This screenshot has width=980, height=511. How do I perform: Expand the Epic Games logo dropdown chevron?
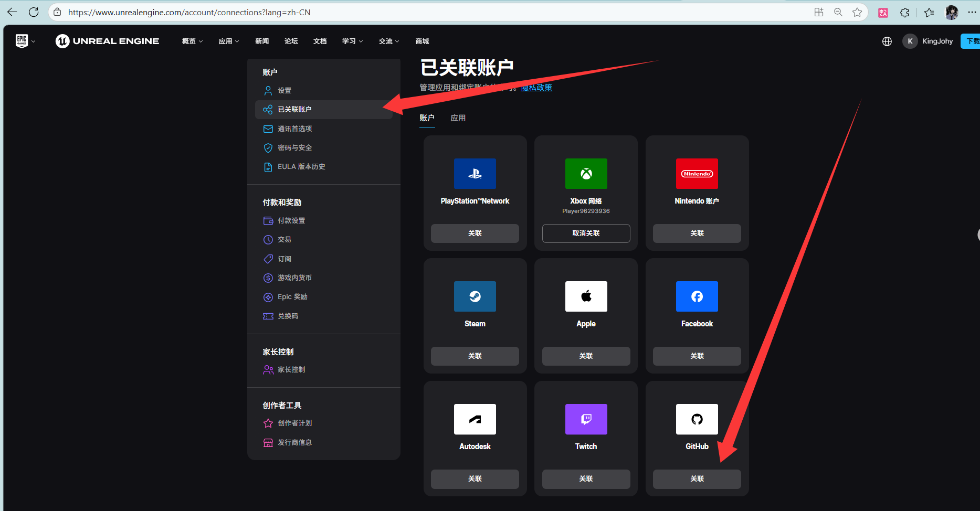[x=33, y=41]
